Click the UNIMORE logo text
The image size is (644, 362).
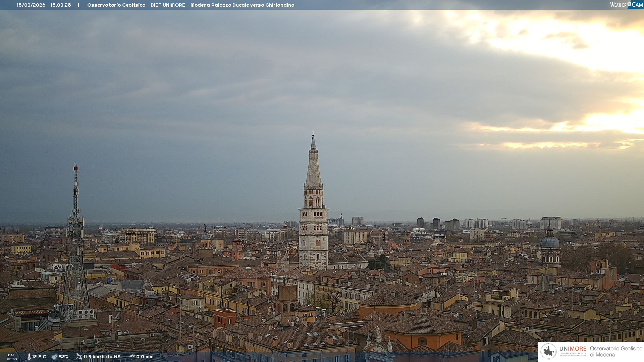pos(573,349)
